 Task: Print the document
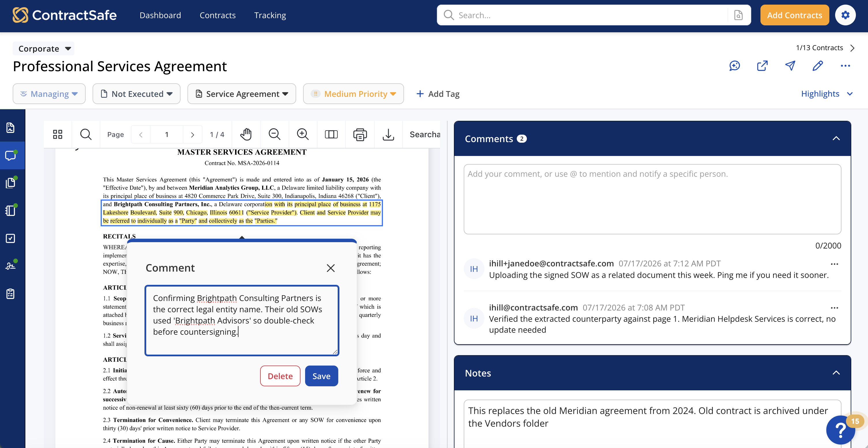coord(360,134)
